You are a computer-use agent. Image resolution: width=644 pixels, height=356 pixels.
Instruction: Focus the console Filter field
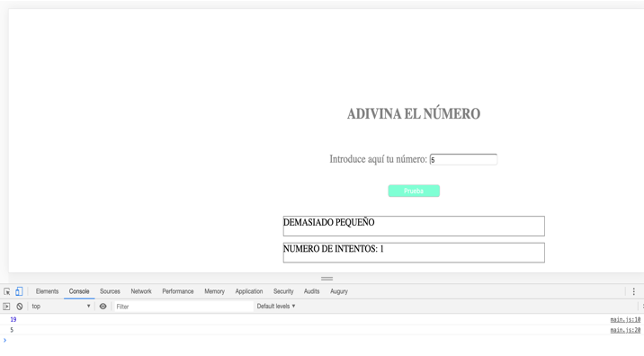pyautogui.click(x=183, y=307)
